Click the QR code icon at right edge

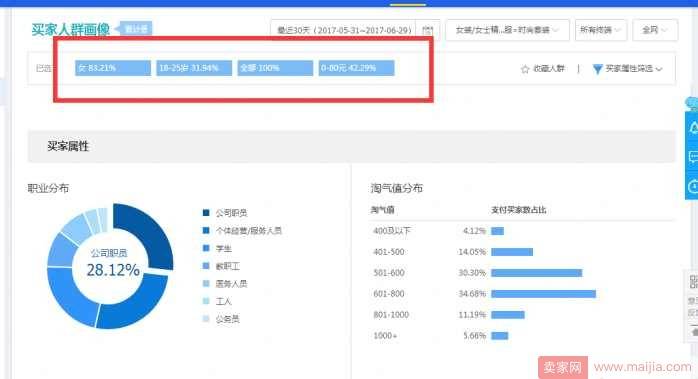694,282
